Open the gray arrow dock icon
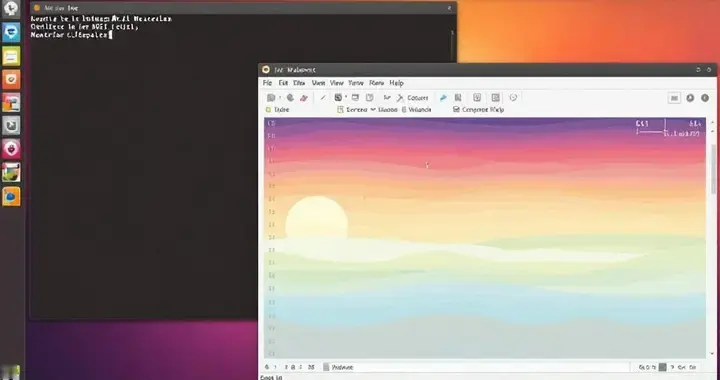 pos(11,125)
